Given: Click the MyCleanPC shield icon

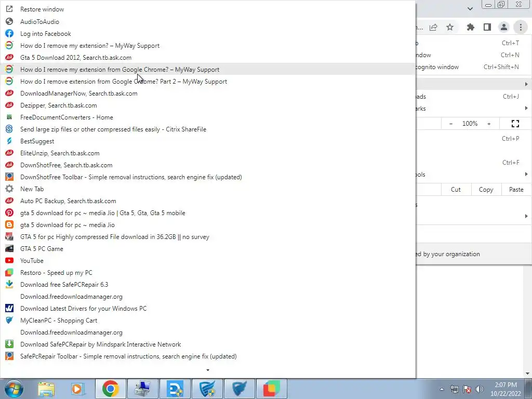Looking at the screenshot, I should [9, 320].
